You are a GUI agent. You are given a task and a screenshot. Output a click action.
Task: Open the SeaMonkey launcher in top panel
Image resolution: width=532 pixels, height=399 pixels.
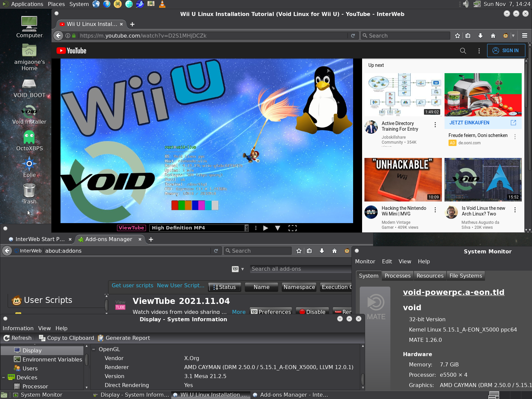140,4
